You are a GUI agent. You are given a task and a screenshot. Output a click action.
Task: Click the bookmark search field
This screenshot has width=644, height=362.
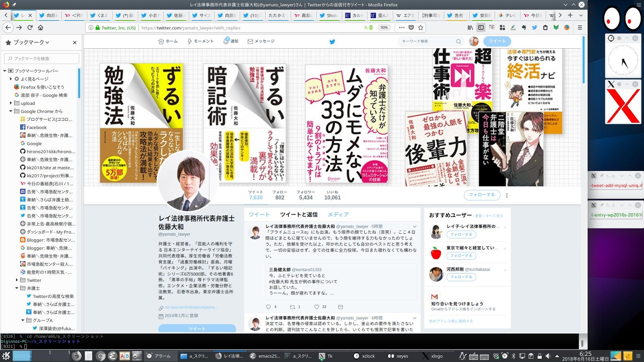41,58
